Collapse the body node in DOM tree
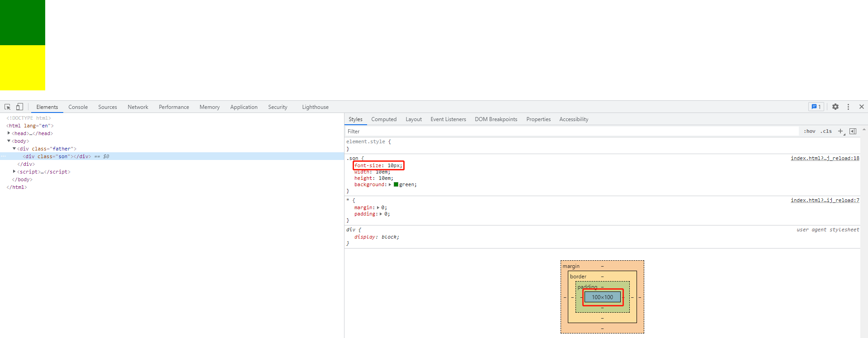The image size is (868, 338). pyautogui.click(x=9, y=141)
